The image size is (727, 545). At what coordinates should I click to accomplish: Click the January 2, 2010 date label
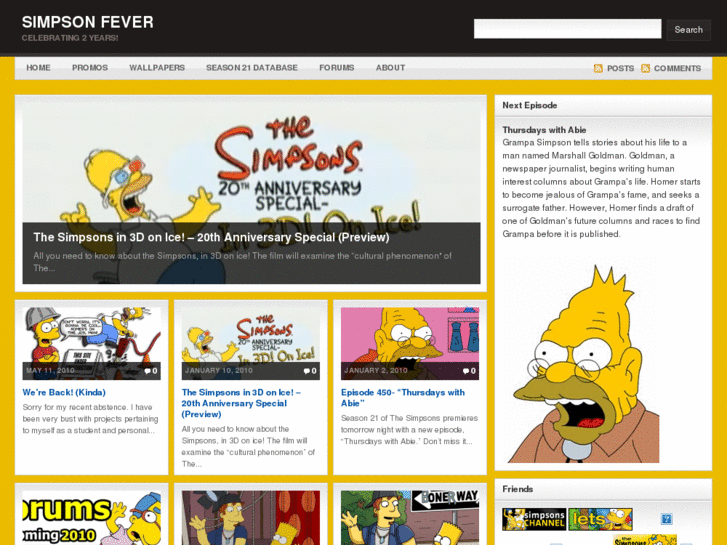[376, 371]
